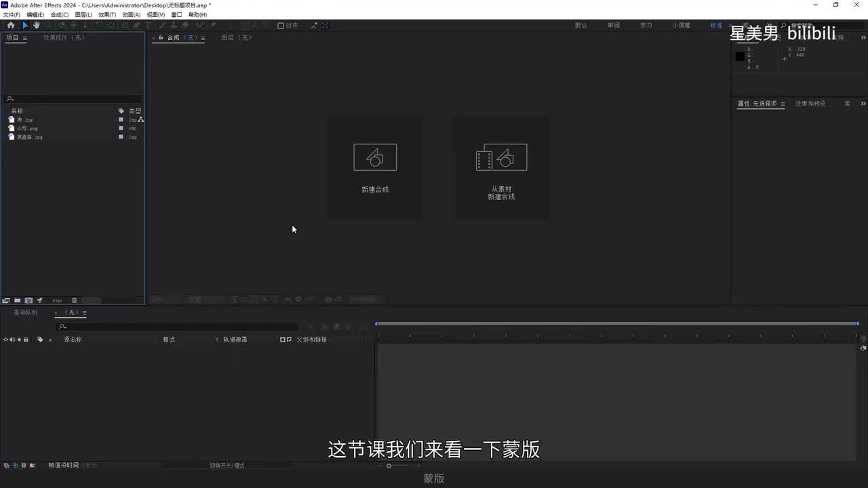Select the 海.jpg file in Project panel
This screenshot has width=868, height=488.
(24, 120)
